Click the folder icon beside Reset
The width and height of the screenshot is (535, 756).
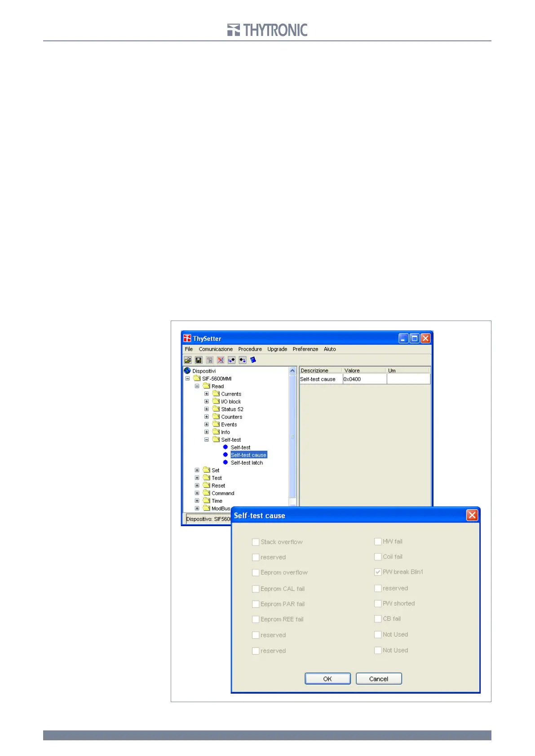pyautogui.click(x=207, y=485)
